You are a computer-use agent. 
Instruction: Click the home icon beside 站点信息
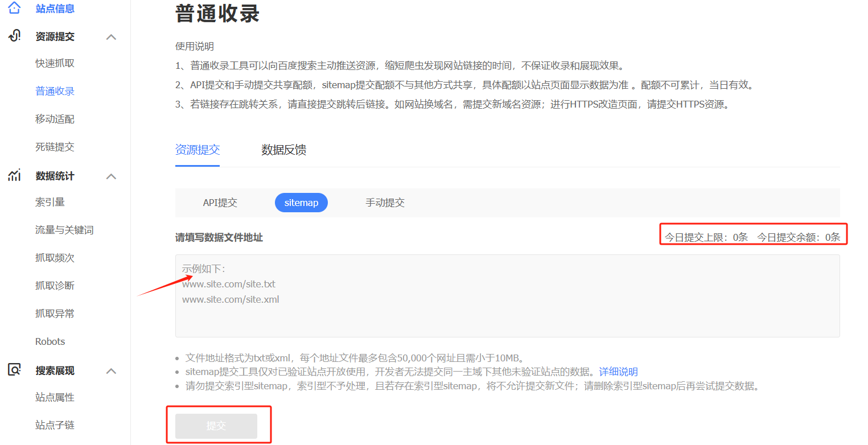tap(15, 8)
